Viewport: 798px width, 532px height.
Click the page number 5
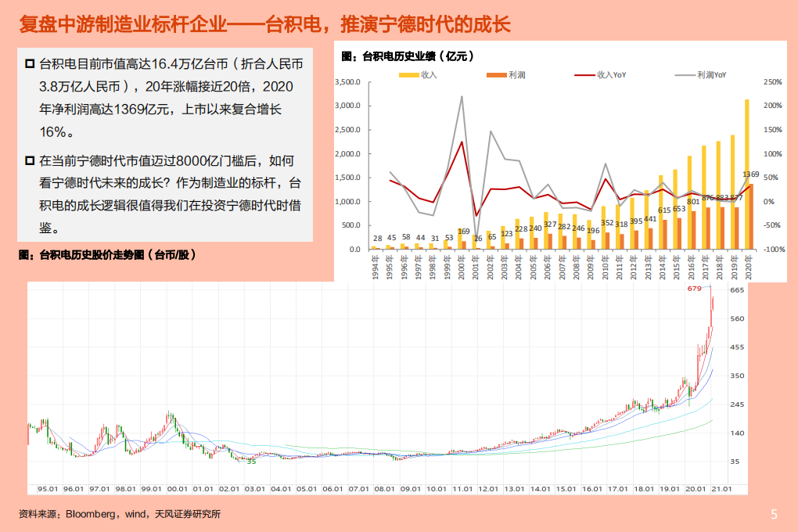tap(773, 512)
